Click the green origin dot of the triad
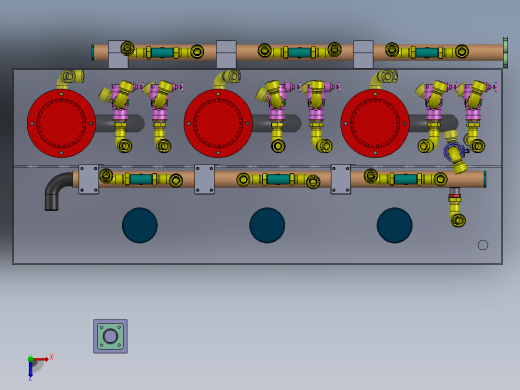The height and width of the screenshot is (390, 520). 30,359
